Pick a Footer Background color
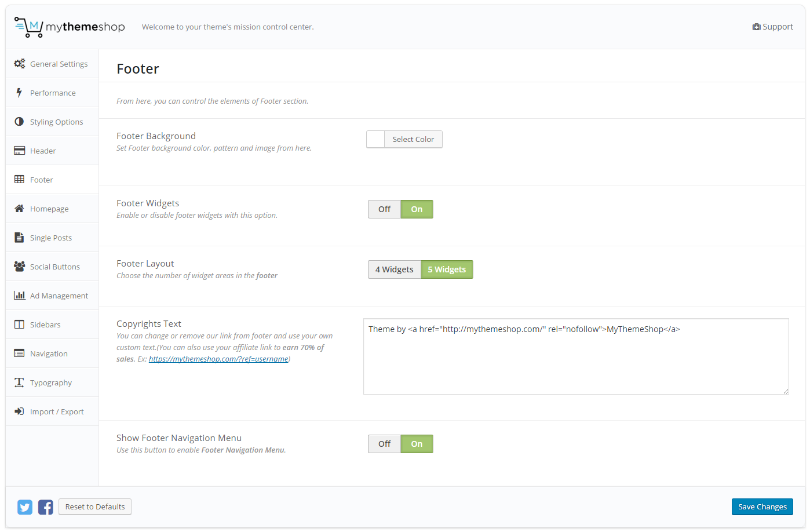This screenshot has width=810, height=532. coord(413,139)
